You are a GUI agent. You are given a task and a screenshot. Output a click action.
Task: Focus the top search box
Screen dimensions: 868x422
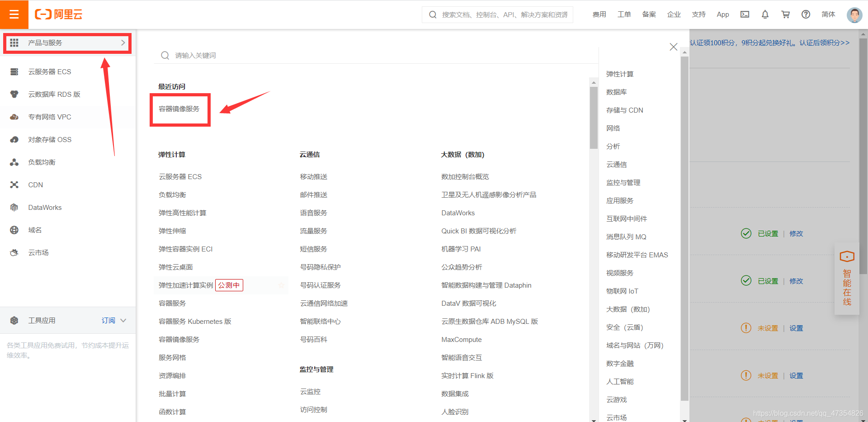pyautogui.click(x=498, y=14)
